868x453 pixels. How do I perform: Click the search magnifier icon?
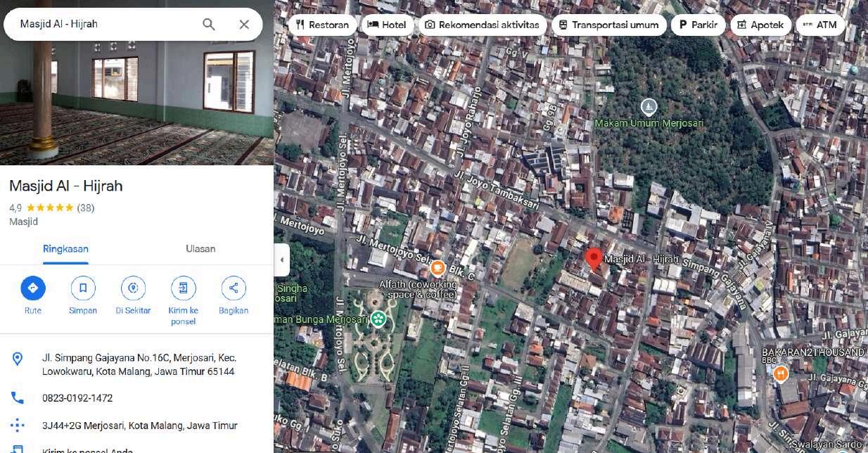[x=209, y=25]
